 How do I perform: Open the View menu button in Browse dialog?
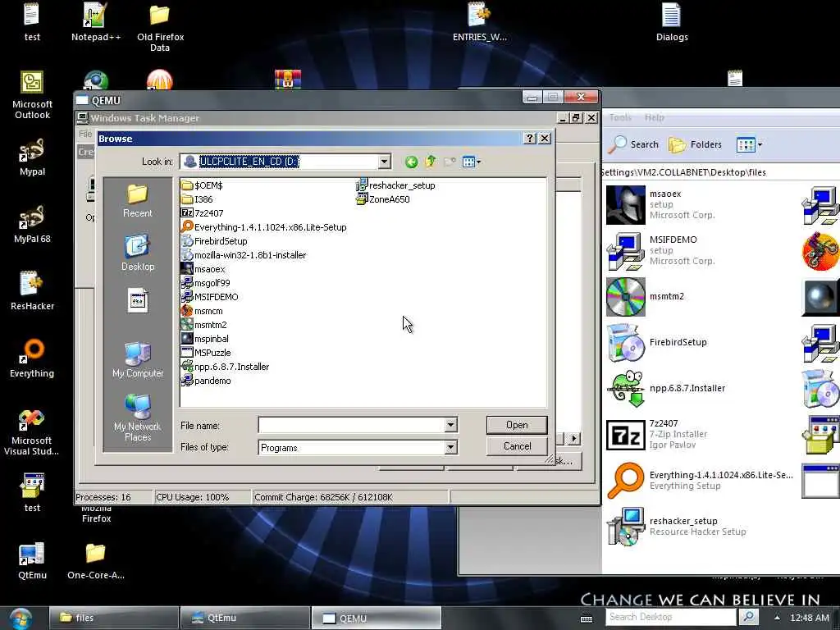(x=472, y=162)
